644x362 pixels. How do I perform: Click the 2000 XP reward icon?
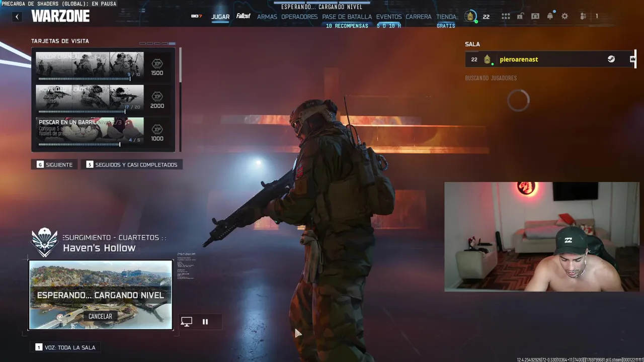157,97
